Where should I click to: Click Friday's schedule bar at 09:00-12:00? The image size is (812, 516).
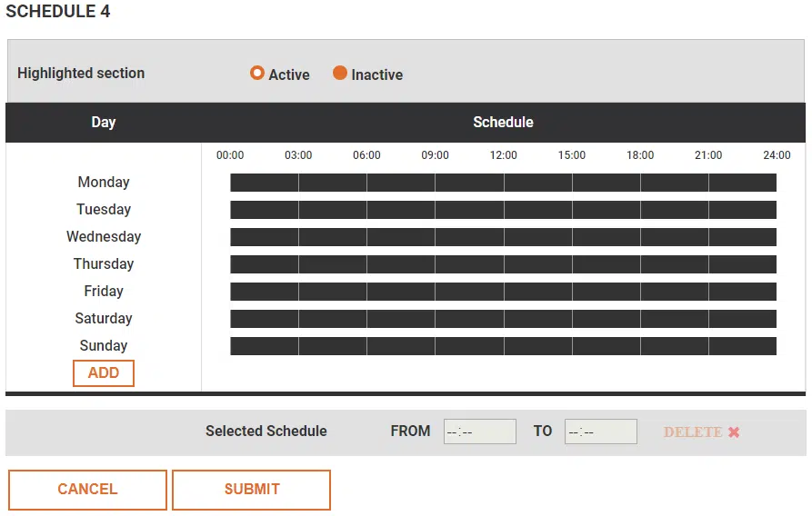pyautogui.click(x=469, y=292)
